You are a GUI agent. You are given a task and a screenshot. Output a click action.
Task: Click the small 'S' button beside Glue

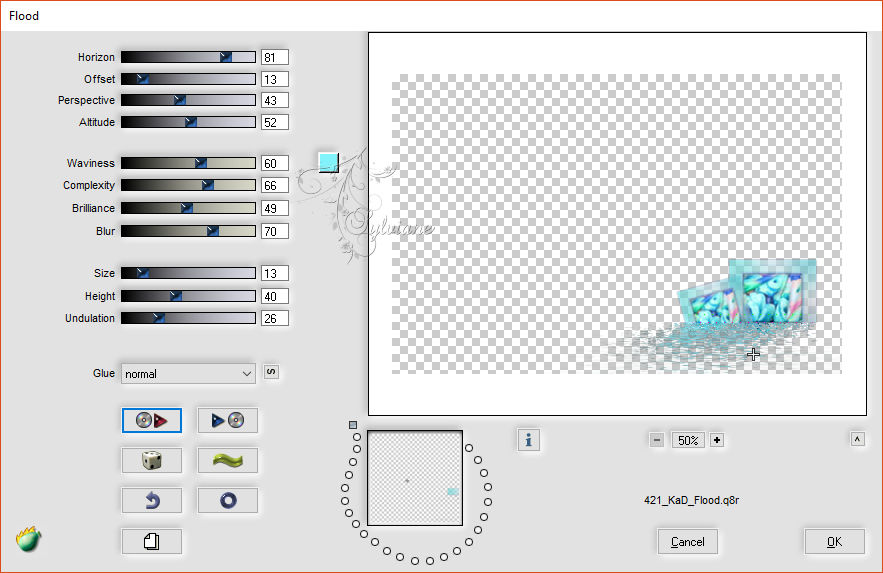click(271, 372)
